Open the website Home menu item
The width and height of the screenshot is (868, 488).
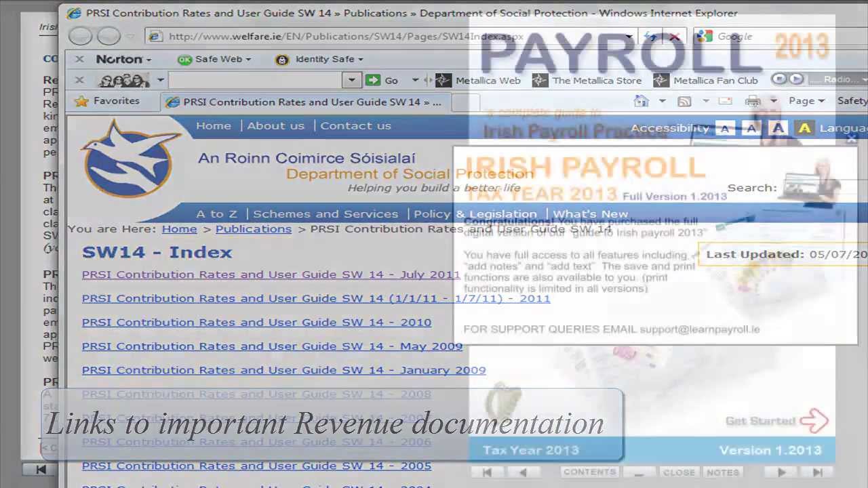point(214,126)
